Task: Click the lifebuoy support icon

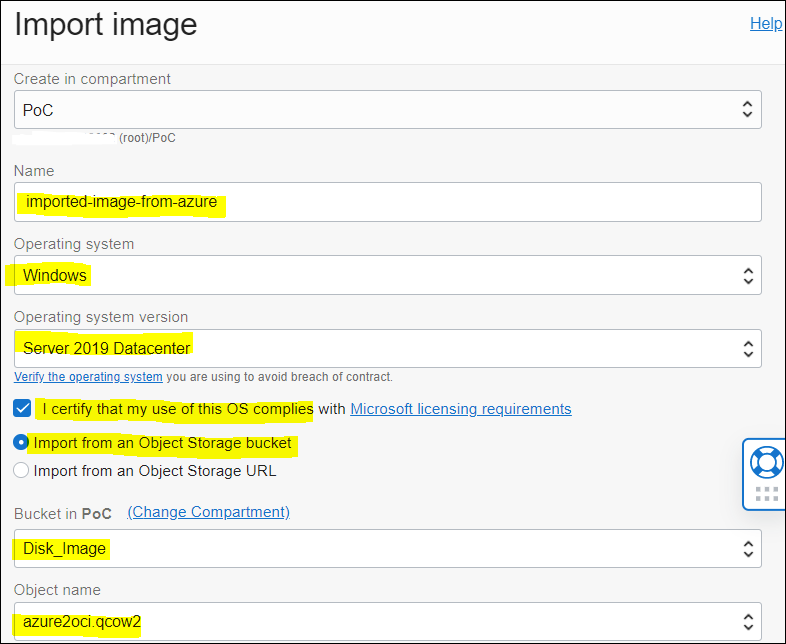Action: point(767,462)
